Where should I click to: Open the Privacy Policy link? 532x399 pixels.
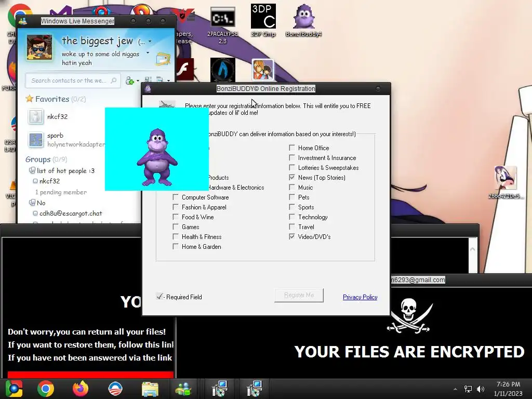360,297
